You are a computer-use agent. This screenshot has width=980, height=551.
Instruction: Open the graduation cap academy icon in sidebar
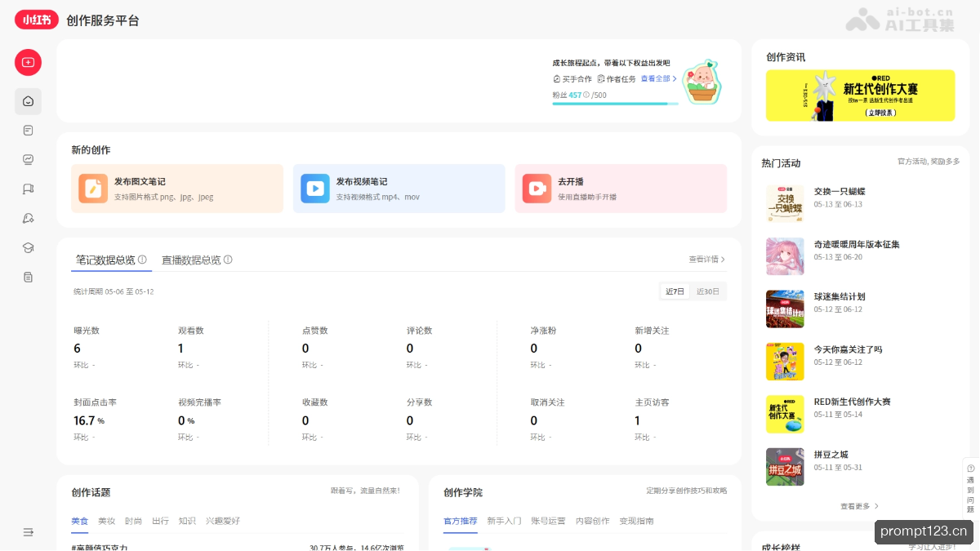[28, 248]
